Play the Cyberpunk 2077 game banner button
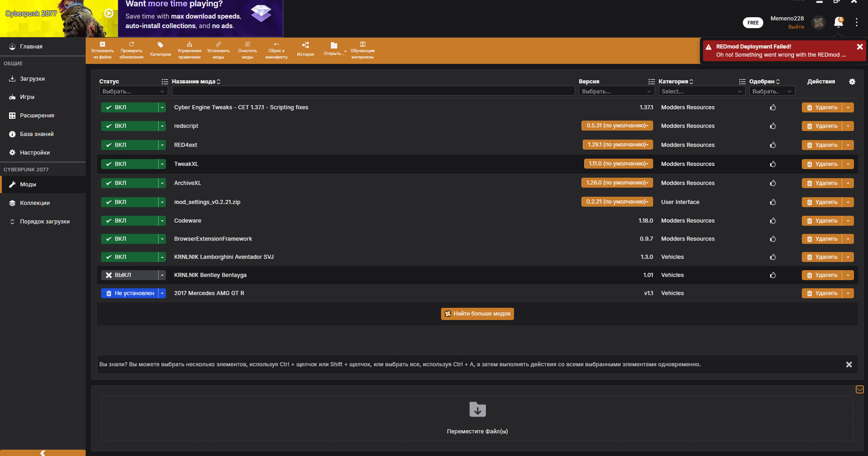The image size is (868, 456). (109, 13)
